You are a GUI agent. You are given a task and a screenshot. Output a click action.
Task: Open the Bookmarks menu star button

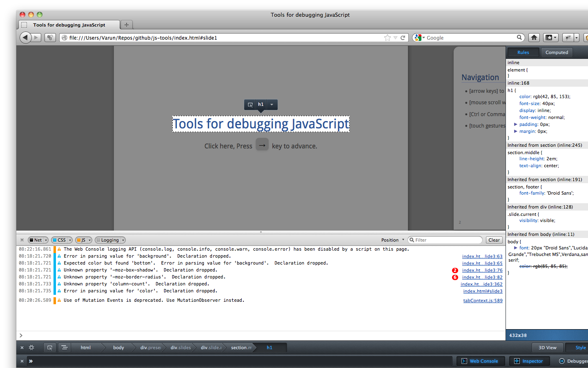pyautogui.click(x=550, y=38)
